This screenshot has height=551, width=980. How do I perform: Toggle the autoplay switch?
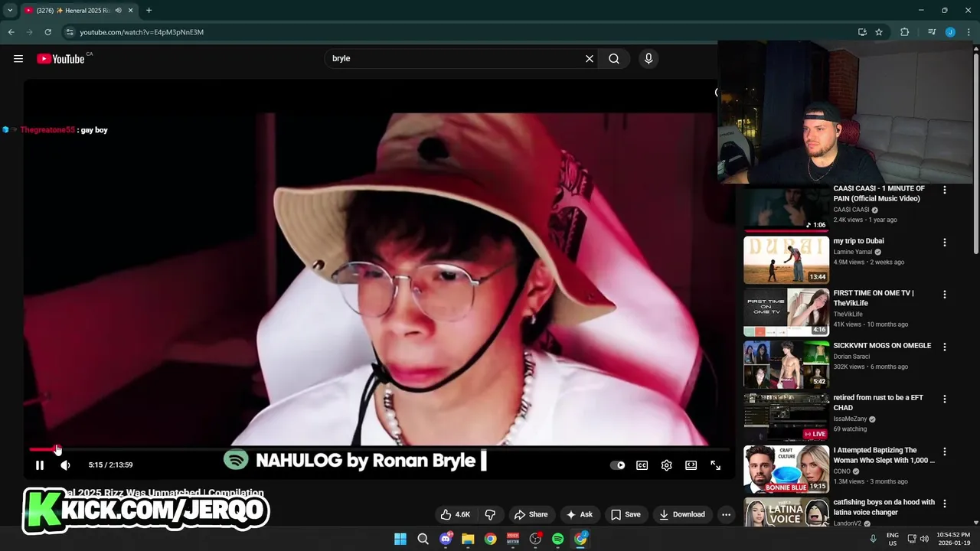(618, 465)
